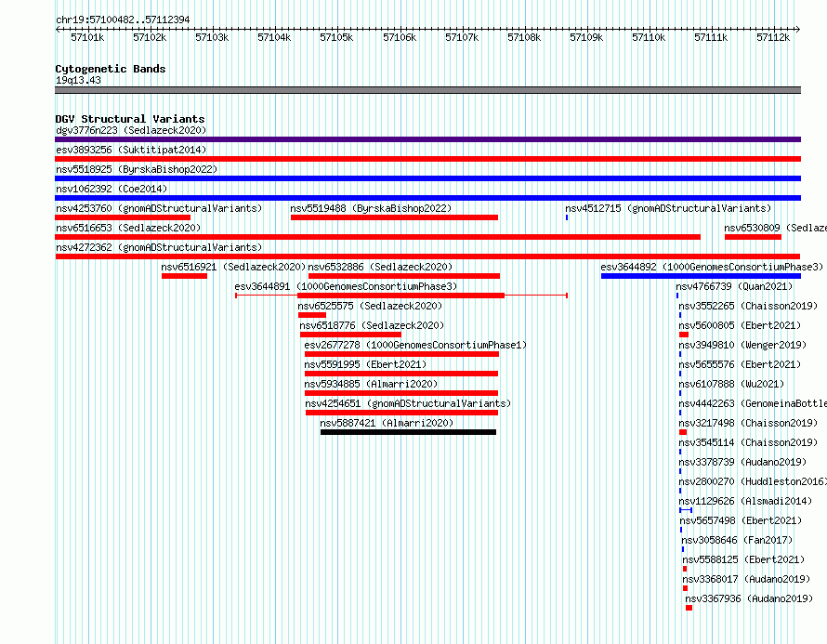Select nsv5887421 (Almarri2020) label
Screen dimensions: 827x644
coord(387,423)
